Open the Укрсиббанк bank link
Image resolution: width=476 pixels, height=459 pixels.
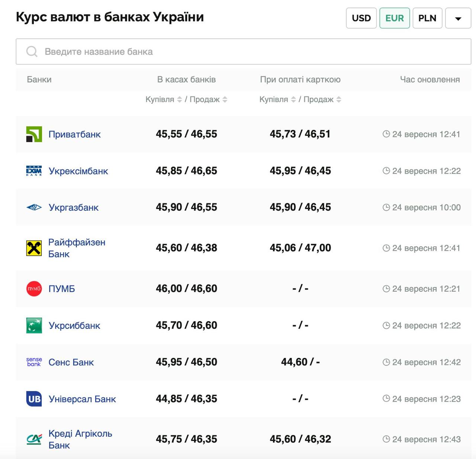(74, 326)
